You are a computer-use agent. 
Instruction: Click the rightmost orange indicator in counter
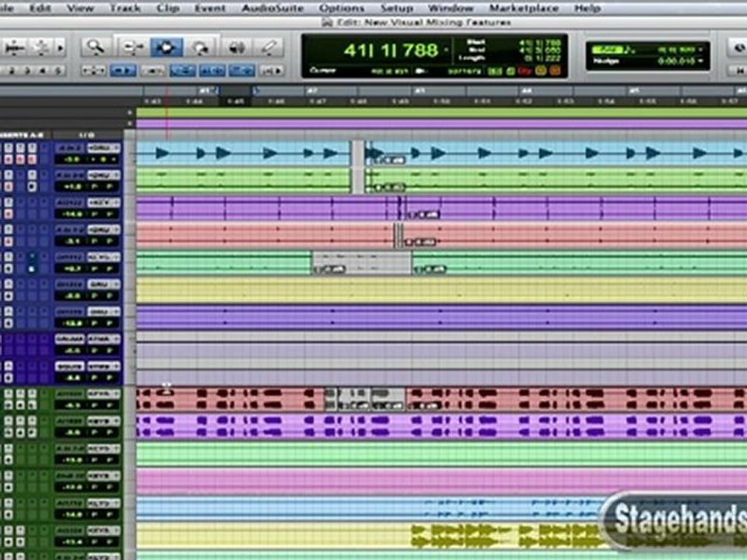coord(556,71)
